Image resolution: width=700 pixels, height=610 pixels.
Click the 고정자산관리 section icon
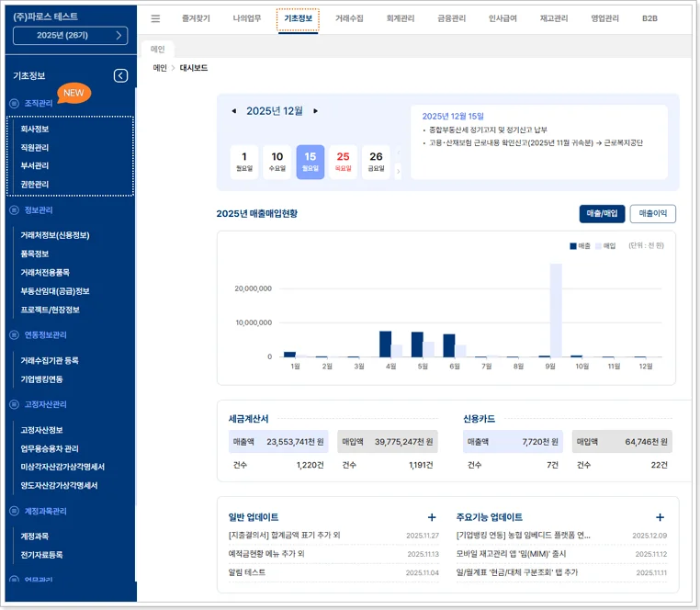(x=14, y=404)
